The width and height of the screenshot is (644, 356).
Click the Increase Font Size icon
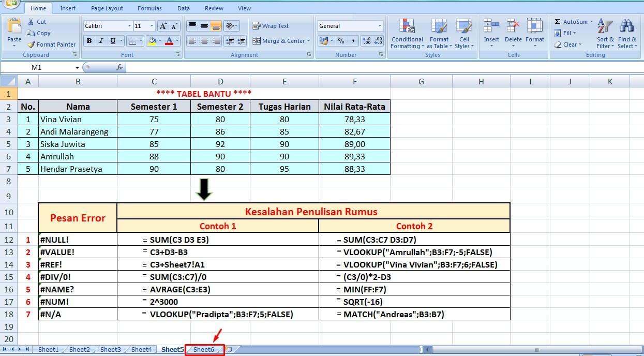[162, 26]
